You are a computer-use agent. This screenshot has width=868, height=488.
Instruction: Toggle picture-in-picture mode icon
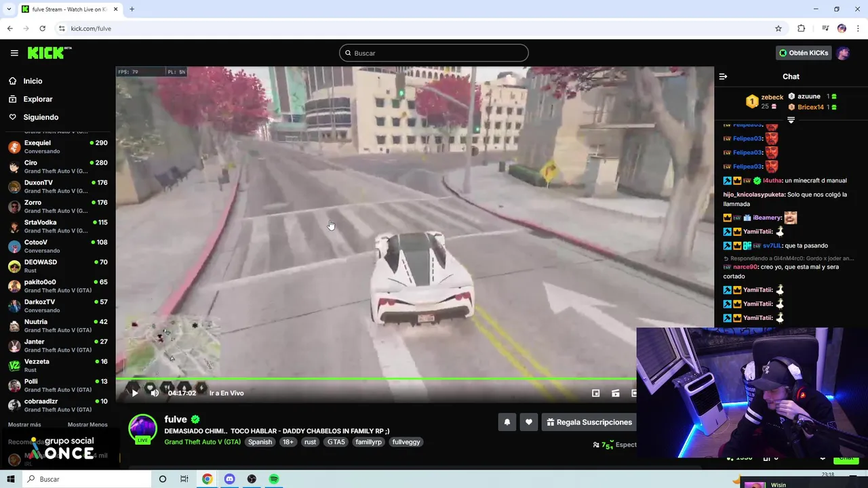pos(595,393)
